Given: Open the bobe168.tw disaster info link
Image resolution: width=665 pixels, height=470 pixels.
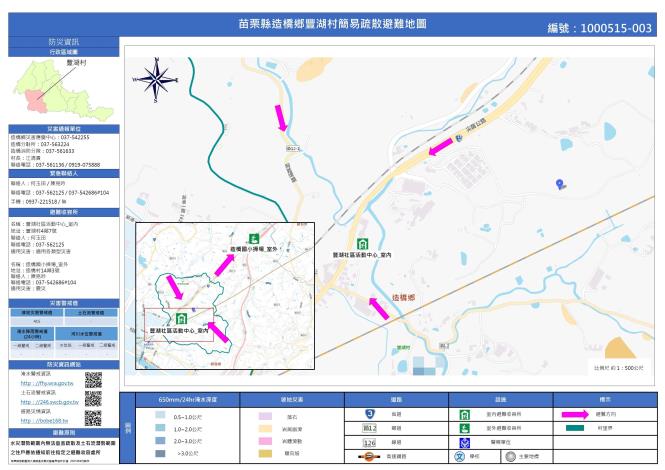Looking at the screenshot, I should click(x=44, y=420).
